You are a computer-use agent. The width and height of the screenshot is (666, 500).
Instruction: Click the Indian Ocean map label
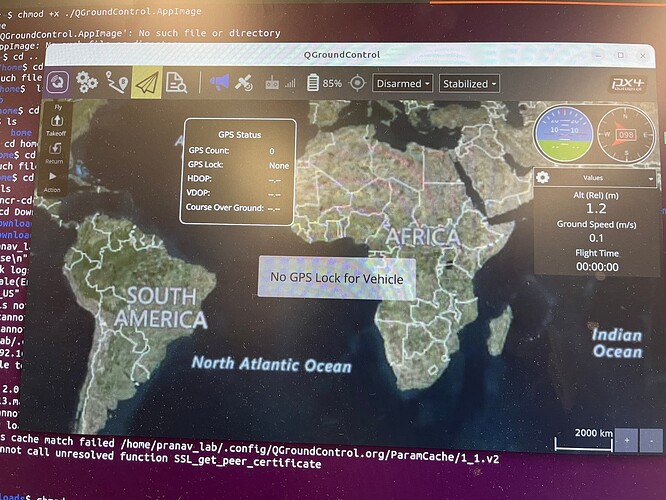[618, 343]
